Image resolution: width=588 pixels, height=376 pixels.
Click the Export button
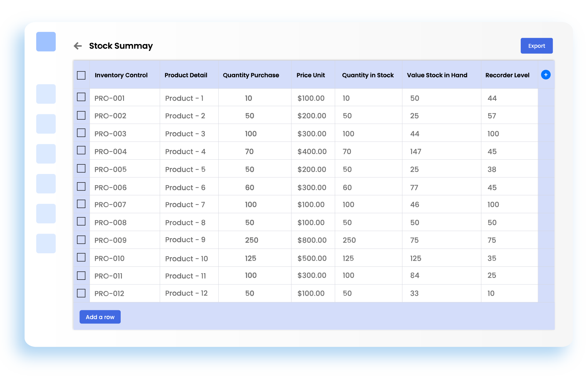click(536, 46)
